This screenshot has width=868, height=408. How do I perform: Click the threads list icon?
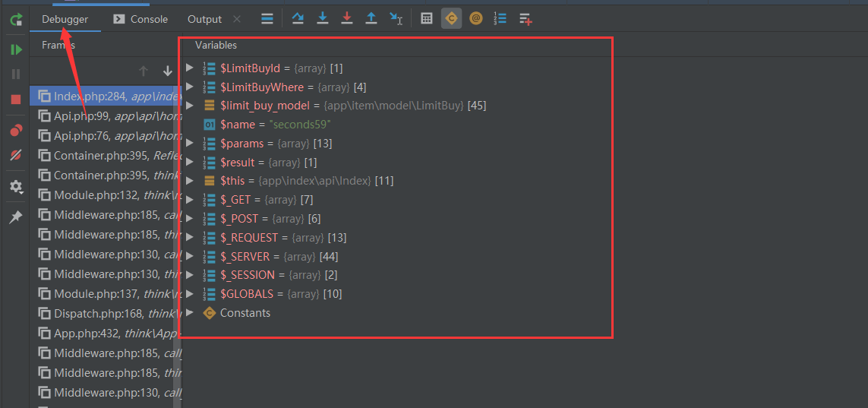(x=267, y=19)
